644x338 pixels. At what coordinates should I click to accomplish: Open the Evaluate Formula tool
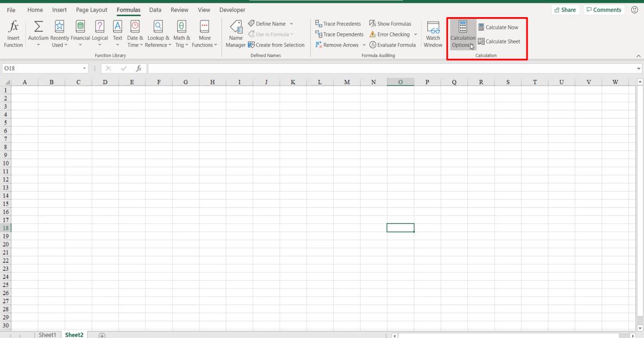(x=393, y=45)
